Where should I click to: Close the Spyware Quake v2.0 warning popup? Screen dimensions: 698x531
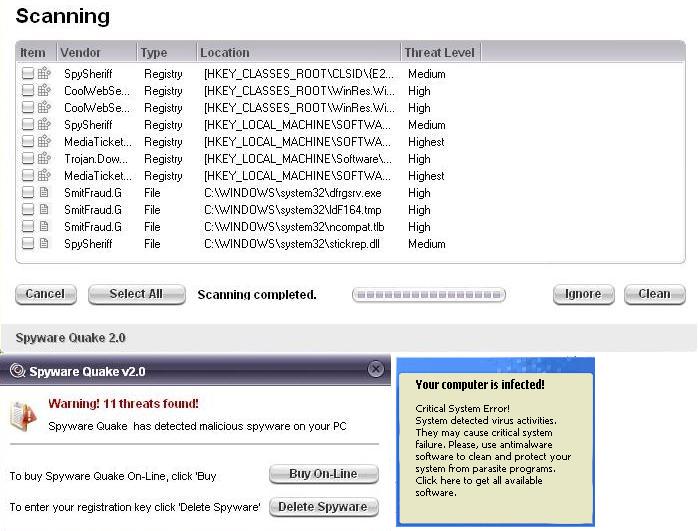[376, 369]
